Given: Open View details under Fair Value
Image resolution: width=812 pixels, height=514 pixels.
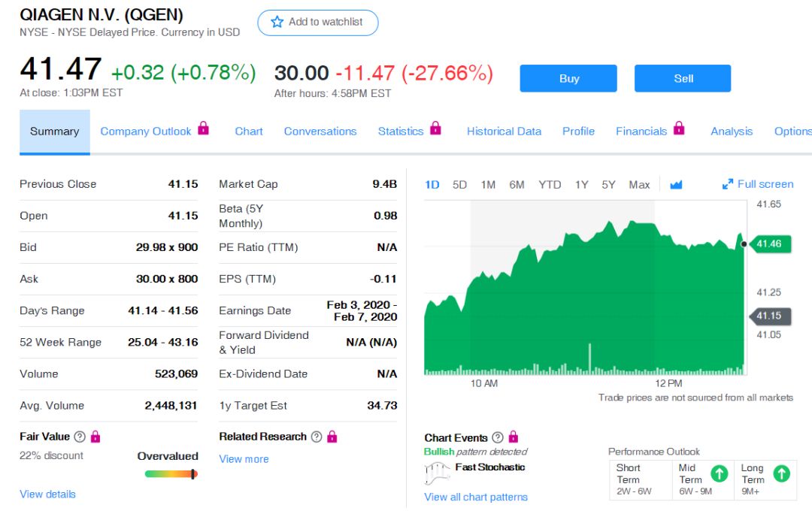Looking at the screenshot, I should click(47, 494).
